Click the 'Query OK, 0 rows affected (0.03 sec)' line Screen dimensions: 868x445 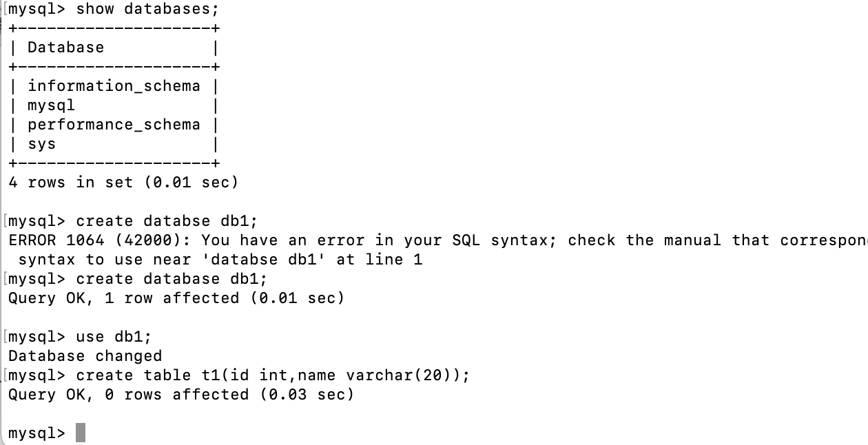pyautogui.click(x=180, y=395)
